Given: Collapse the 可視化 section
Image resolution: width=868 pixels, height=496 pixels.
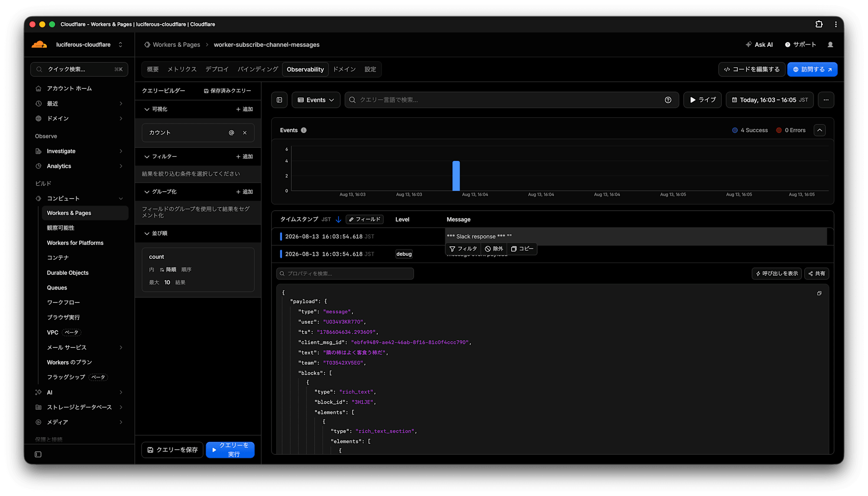Looking at the screenshot, I should pyautogui.click(x=147, y=109).
